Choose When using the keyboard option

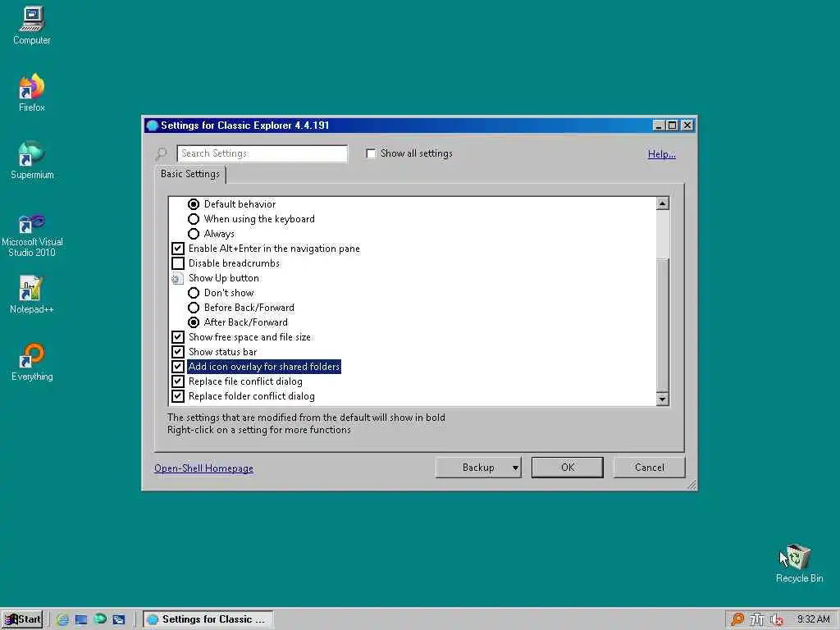[x=194, y=219]
